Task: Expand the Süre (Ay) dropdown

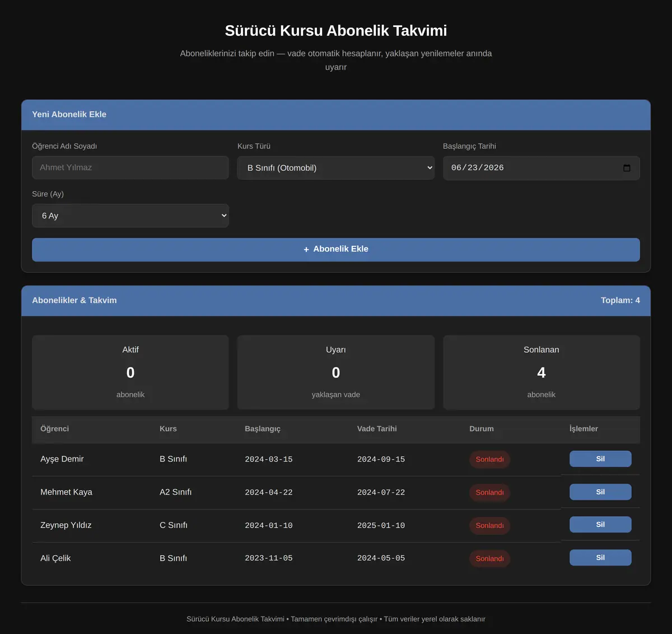Action: (x=130, y=216)
